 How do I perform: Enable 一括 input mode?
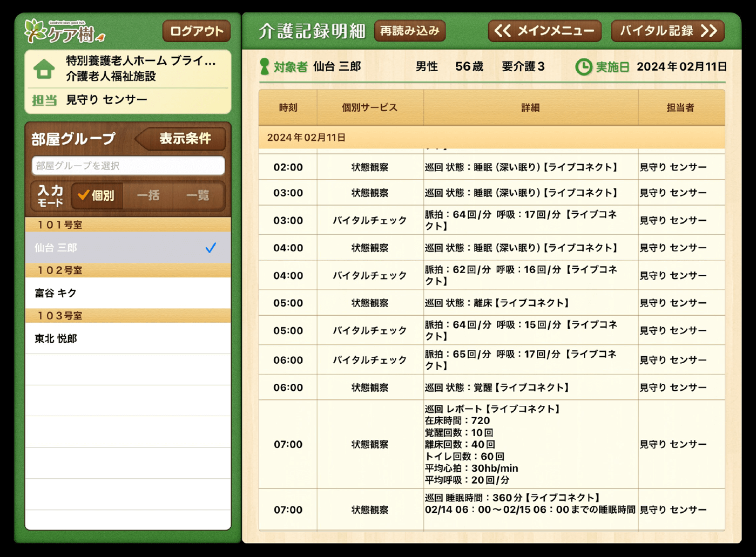tap(149, 196)
